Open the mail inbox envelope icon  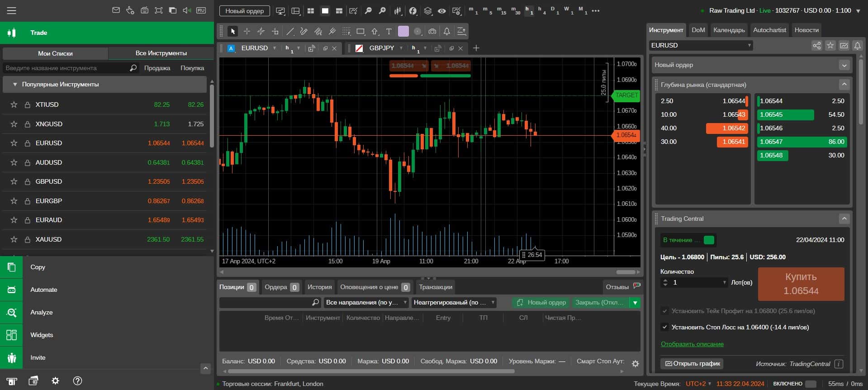(x=116, y=10)
